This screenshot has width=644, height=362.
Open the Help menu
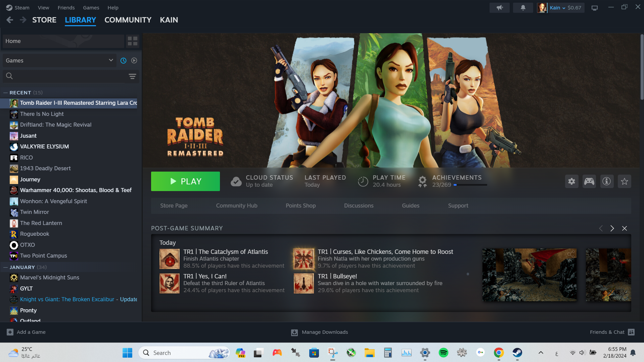pyautogui.click(x=113, y=8)
